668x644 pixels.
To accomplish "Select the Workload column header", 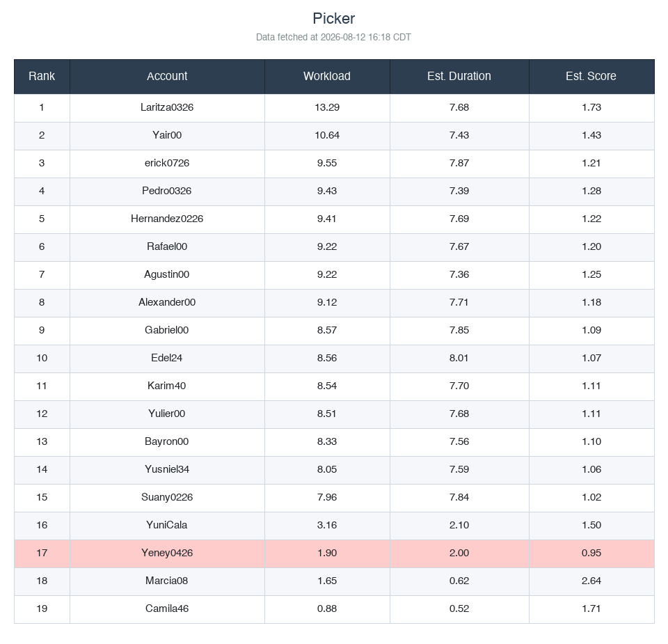I will (x=327, y=77).
